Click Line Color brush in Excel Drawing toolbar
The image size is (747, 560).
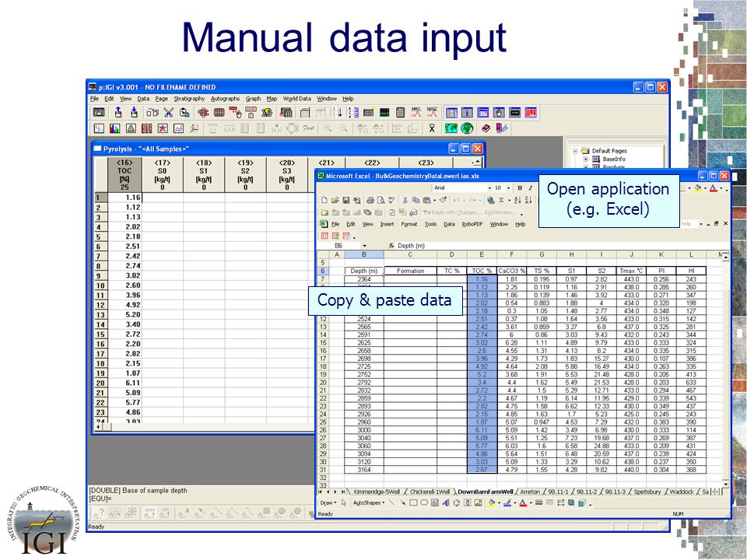pyautogui.click(x=508, y=503)
